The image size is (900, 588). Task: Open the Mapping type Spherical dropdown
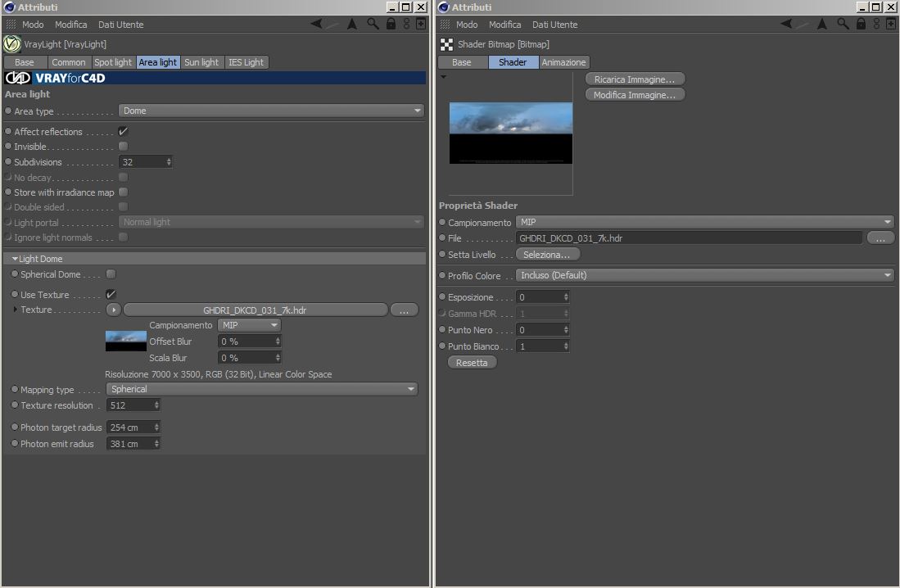pos(262,389)
